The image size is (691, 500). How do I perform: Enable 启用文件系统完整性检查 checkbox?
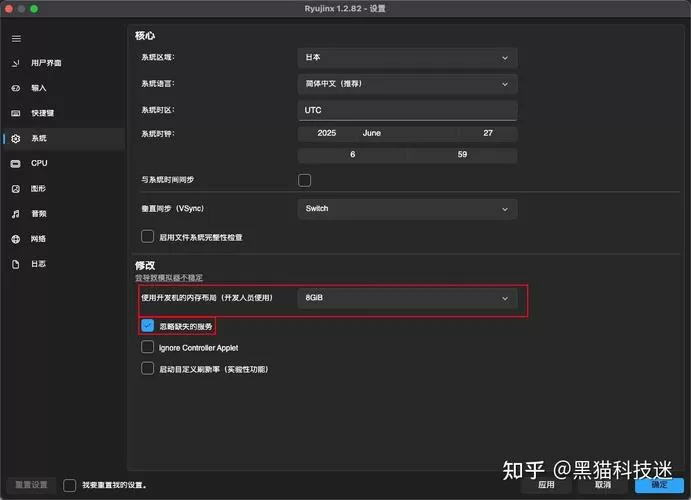147,237
